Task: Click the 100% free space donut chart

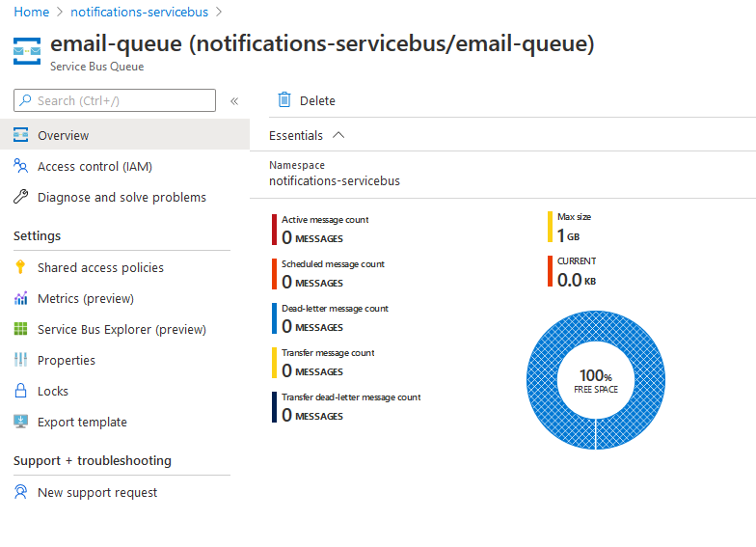Action: pos(596,380)
